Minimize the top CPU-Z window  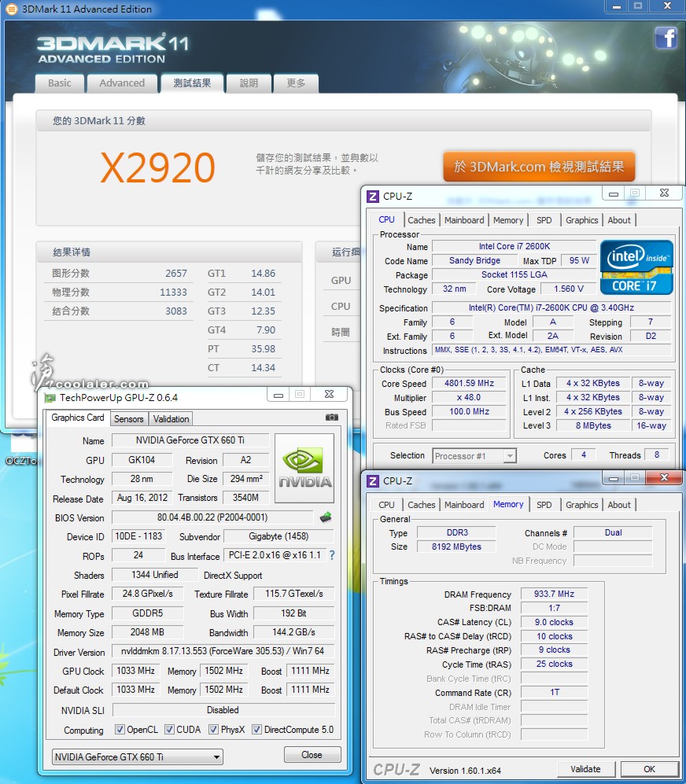pos(614,193)
